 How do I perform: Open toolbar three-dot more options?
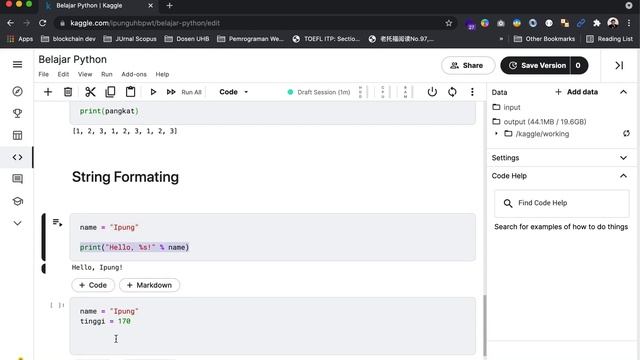coord(472,92)
